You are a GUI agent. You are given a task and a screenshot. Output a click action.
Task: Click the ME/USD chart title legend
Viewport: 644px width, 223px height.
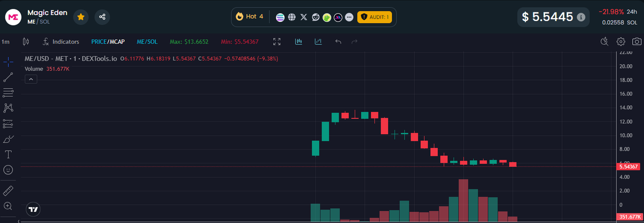tap(72, 58)
